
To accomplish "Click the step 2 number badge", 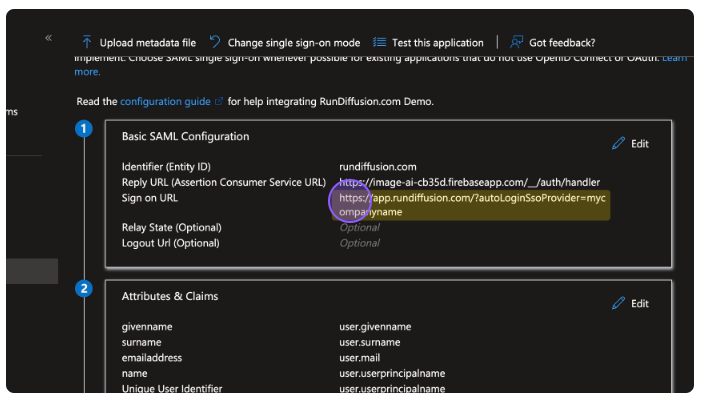I will (85, 289).
